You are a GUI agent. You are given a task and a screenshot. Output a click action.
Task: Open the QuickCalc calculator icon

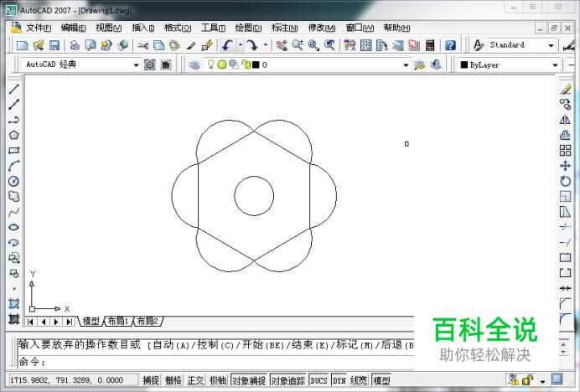point(430,45)
